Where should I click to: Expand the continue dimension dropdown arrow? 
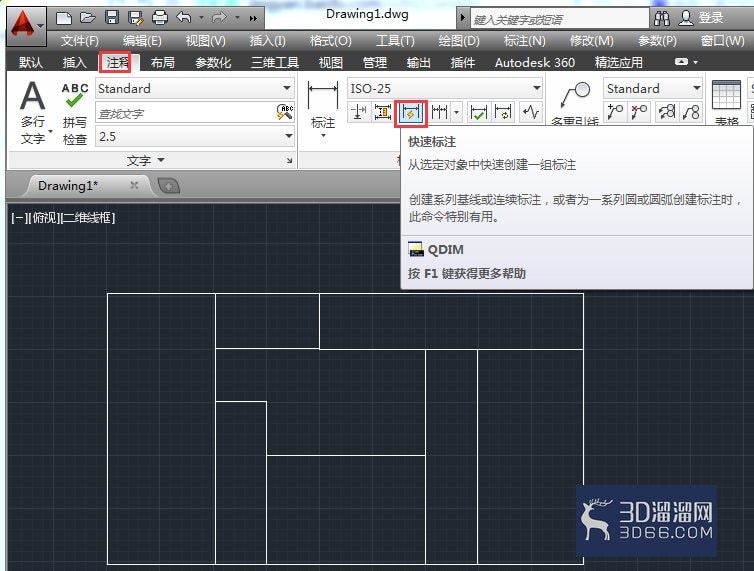[457, 113]
